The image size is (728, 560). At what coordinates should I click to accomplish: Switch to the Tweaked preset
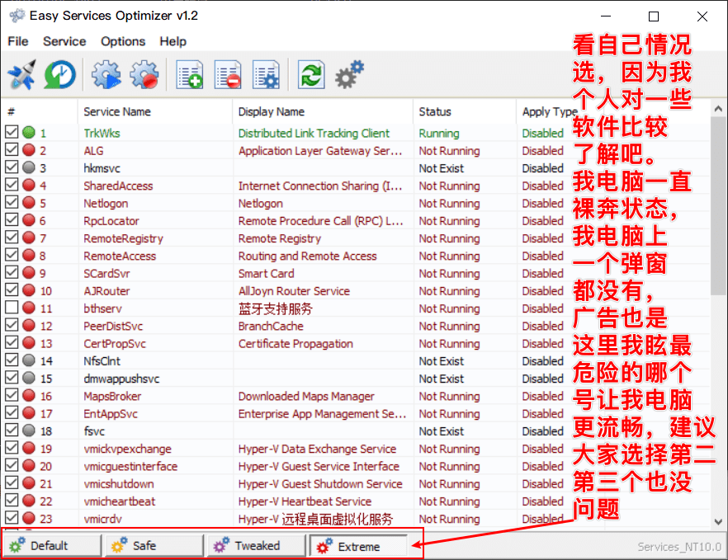point(256,546)
